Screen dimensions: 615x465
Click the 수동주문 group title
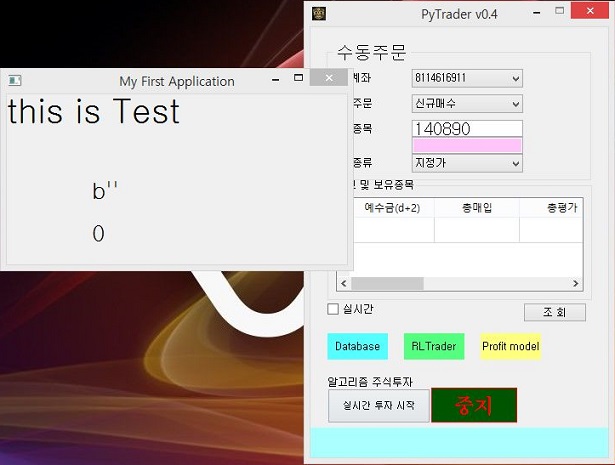point(371,53)
